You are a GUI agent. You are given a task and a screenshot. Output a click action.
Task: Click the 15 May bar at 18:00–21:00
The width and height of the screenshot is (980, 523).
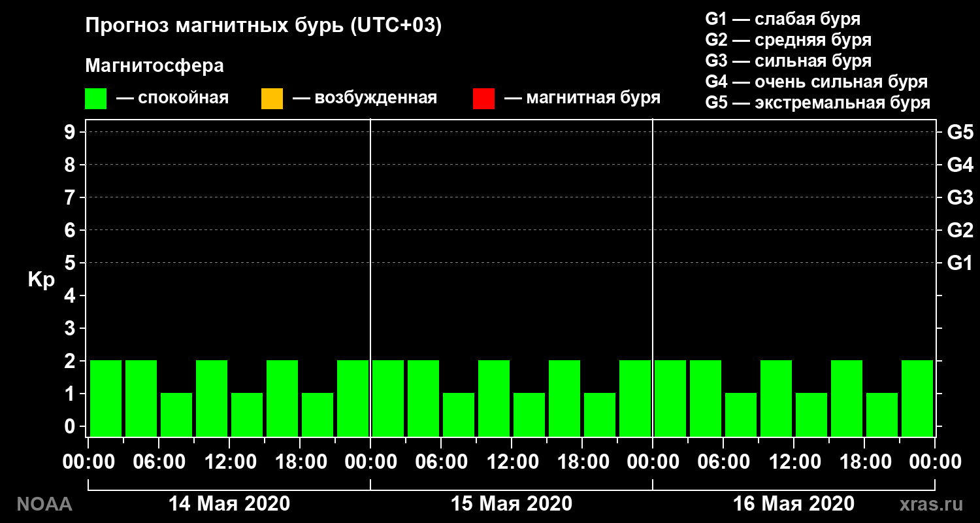click(600, 414)
